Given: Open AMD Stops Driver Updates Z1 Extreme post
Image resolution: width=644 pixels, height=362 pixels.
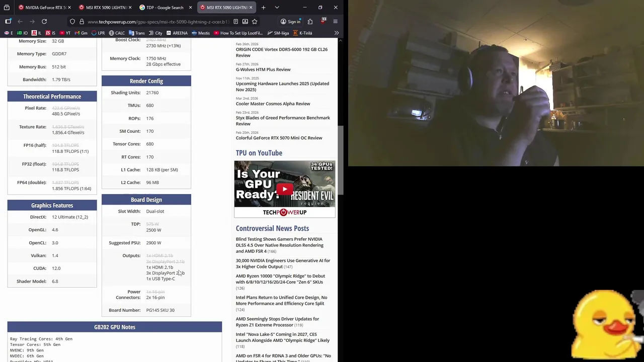Looking at the screenshot, I should 277,322.
